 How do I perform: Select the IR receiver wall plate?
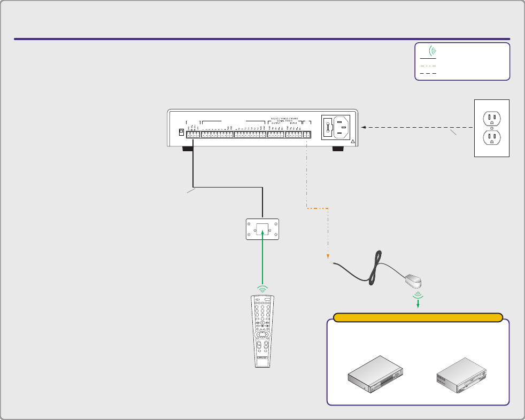click(262, 229)
